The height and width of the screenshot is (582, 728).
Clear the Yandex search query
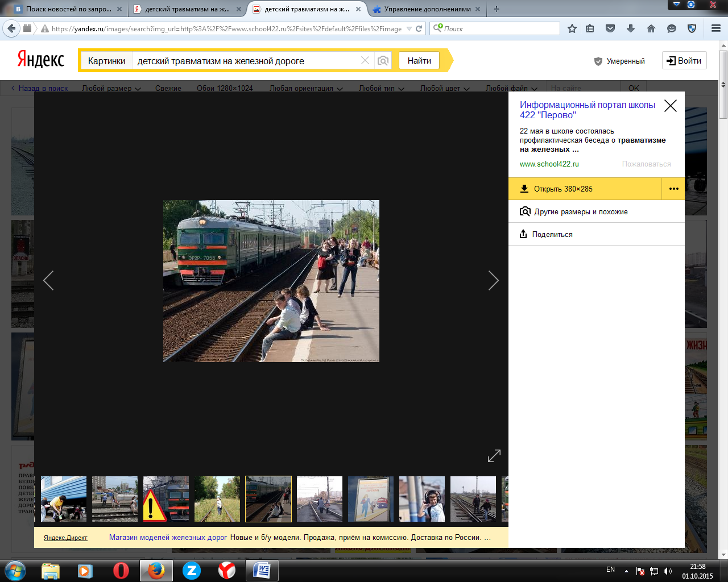click(x=365, y=61)
